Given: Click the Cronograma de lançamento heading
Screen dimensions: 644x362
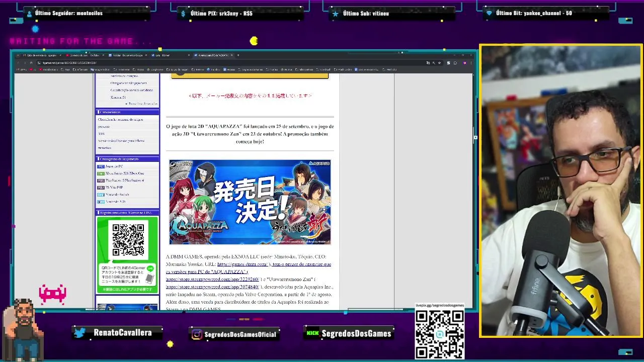Looking at the screenshot, I should coord(127,159).
